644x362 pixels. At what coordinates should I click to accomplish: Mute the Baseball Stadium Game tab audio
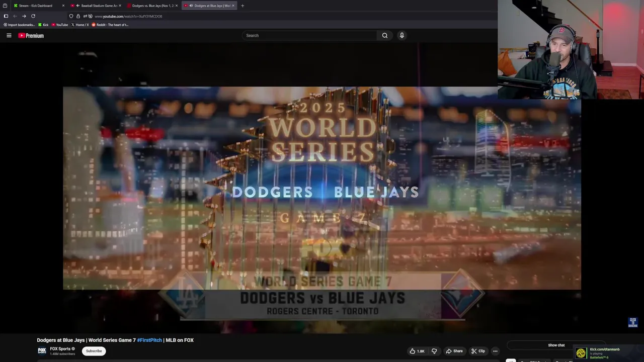point(77,6)
